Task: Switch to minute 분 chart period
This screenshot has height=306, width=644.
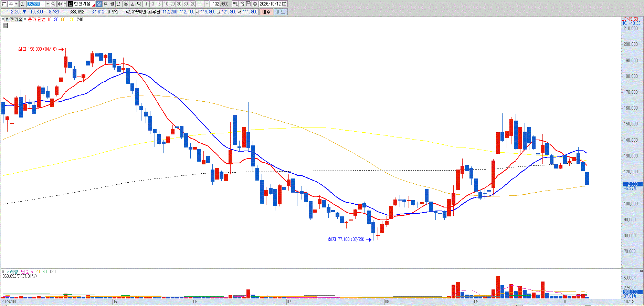Action: [126, 4]
